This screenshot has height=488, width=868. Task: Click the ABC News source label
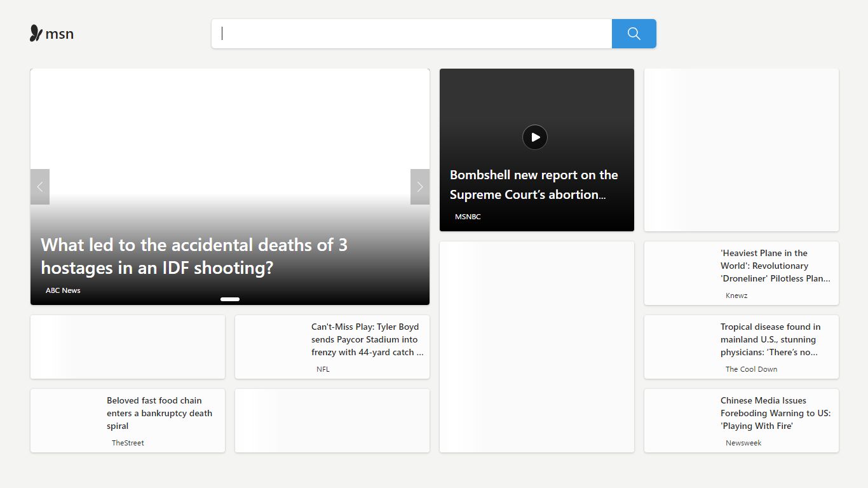63,290
